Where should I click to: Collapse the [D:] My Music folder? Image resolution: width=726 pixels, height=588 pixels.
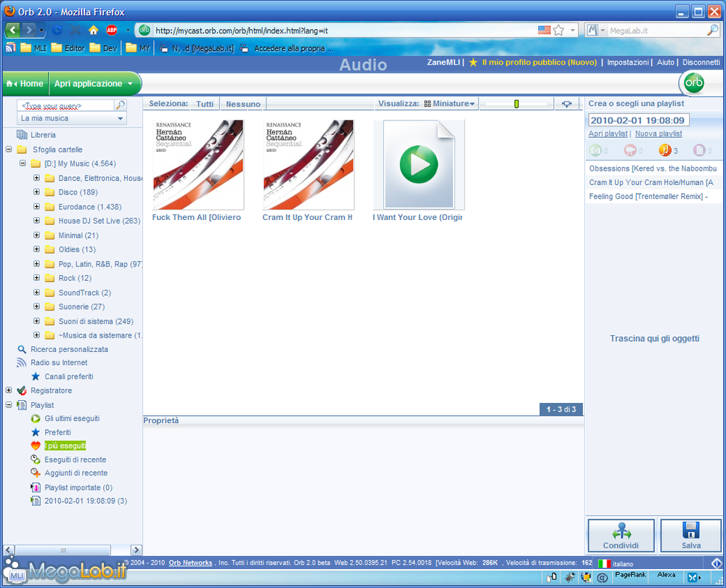(x=23, y=163)
